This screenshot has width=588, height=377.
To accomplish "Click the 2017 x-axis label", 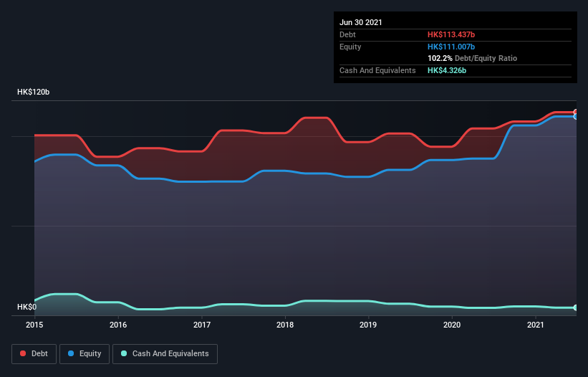I will point(202,325).
